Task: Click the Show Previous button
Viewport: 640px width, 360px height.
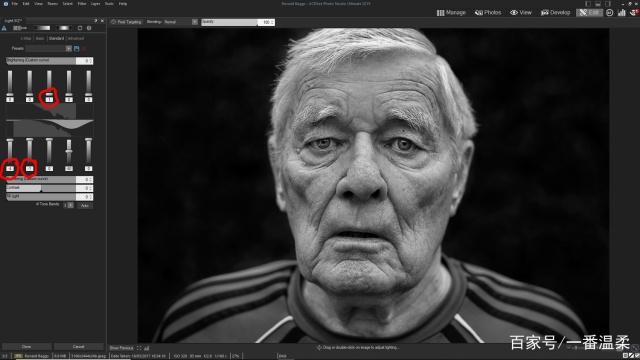Action: 122,348
